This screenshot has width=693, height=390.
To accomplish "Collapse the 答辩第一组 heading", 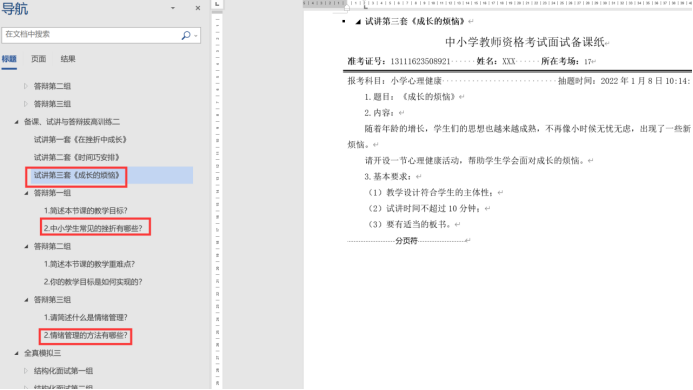I will [x=26, y=193].
